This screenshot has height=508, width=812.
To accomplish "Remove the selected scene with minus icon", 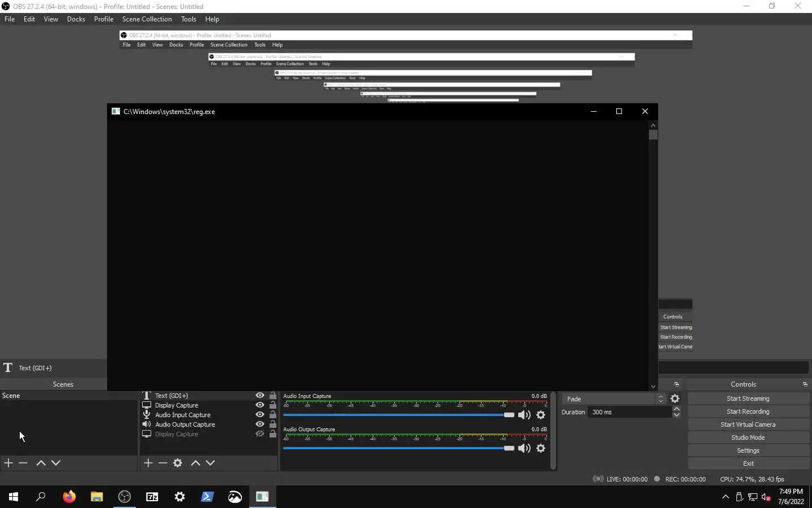I will click(23, 463).
